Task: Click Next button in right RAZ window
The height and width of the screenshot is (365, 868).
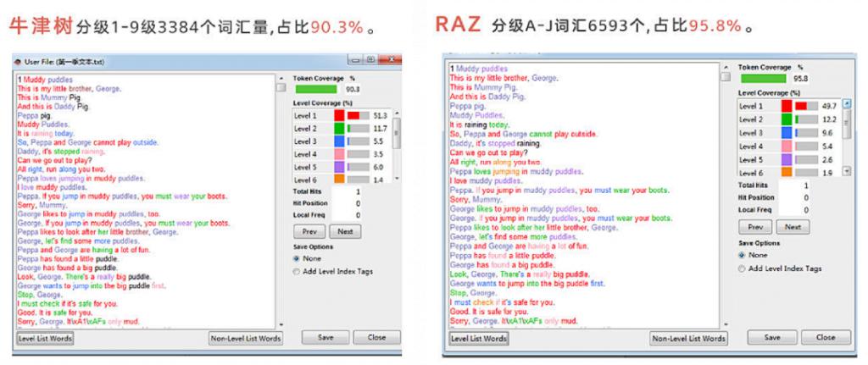Action: [x=793, y=227]
